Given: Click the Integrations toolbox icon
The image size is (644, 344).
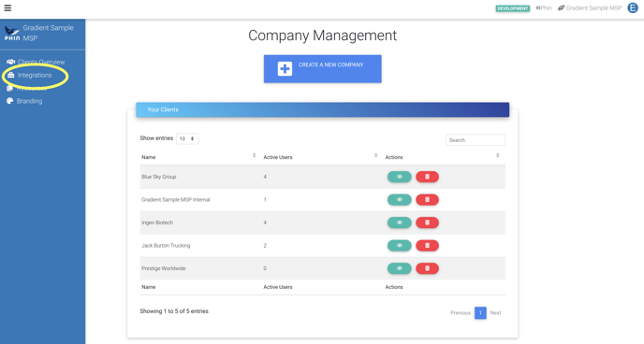Looking at the screenshot, I should tap(10, 75).
